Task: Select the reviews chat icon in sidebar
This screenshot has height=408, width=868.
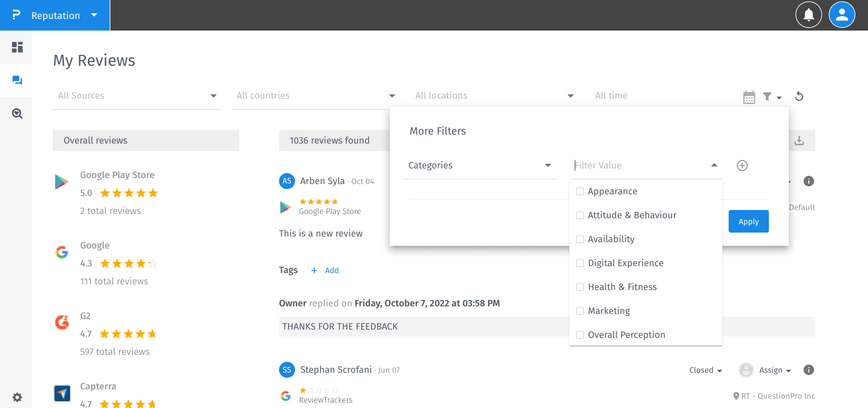Action: point(17,80)
